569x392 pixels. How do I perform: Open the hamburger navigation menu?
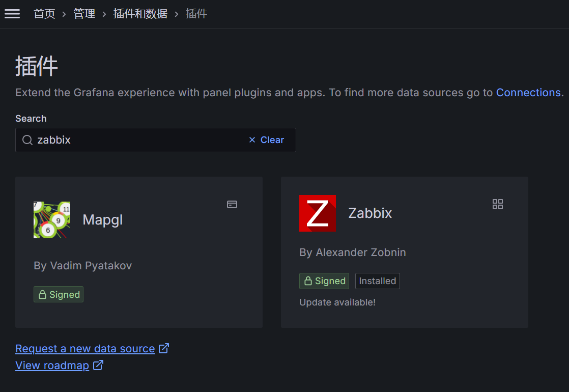point(12,14)
